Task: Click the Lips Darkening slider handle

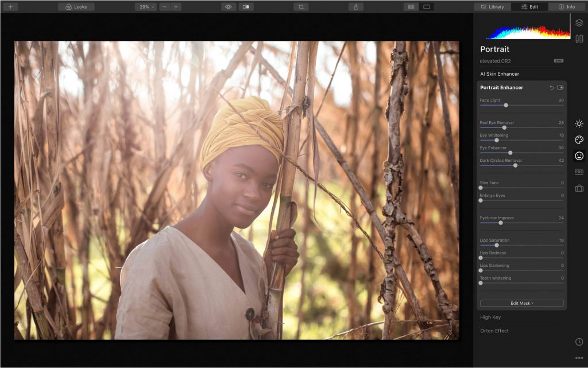Action: pyautogui.click(x=481, y=270)
